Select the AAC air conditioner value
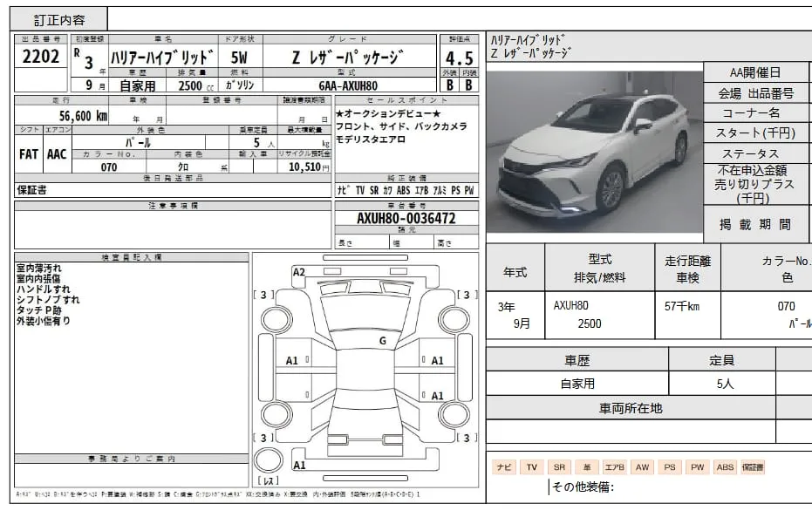 point(57,154)
